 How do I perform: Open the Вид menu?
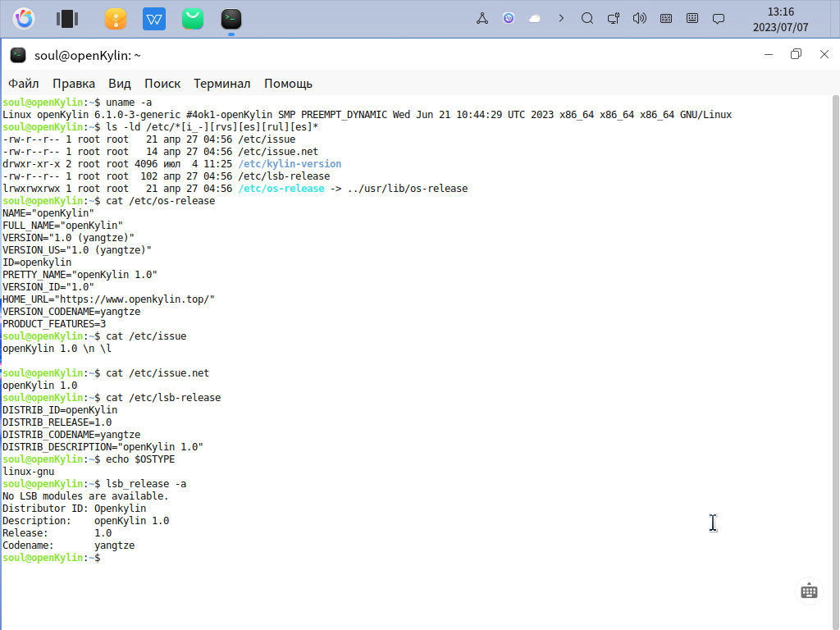[x=120, y=84]
